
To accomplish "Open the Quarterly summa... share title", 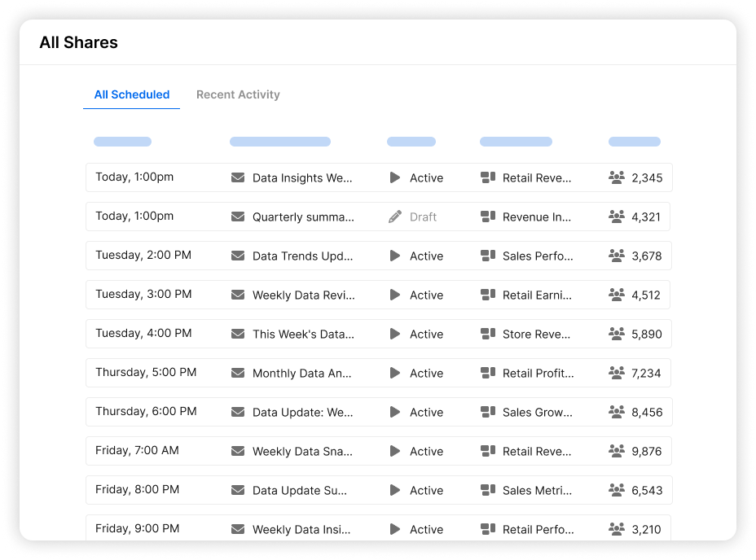I will (x=303, y=217).
